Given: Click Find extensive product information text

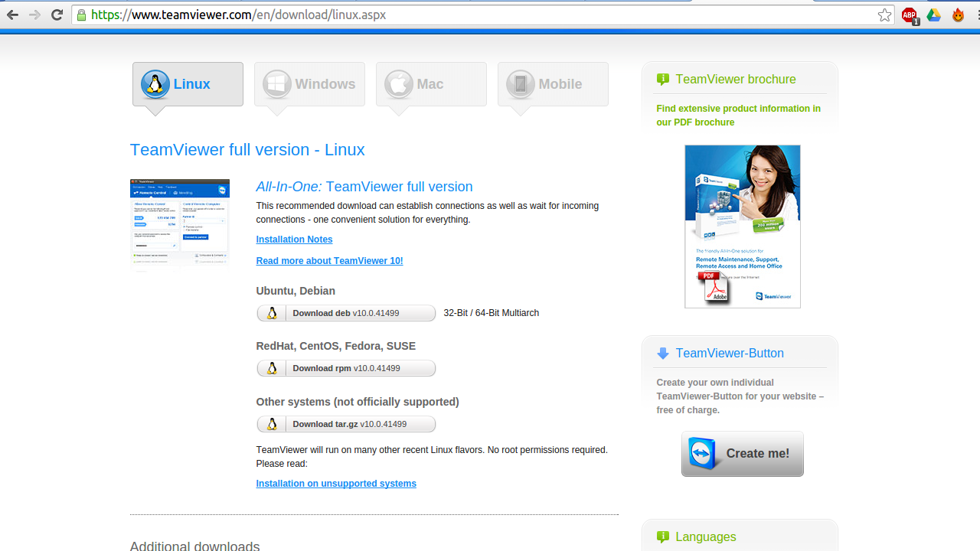Looking at the screenshot, I should (738, 116).
